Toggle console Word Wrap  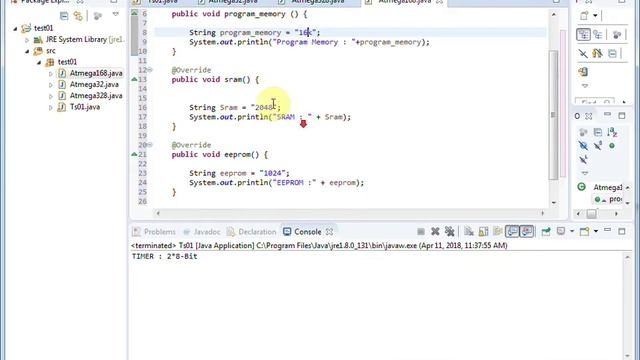[498, 231]
